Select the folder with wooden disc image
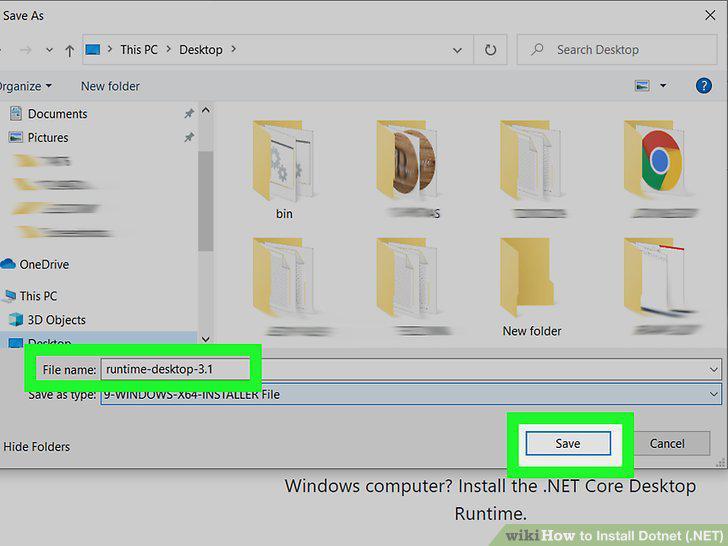Screen dimensions: 728x546 (409, 169)
